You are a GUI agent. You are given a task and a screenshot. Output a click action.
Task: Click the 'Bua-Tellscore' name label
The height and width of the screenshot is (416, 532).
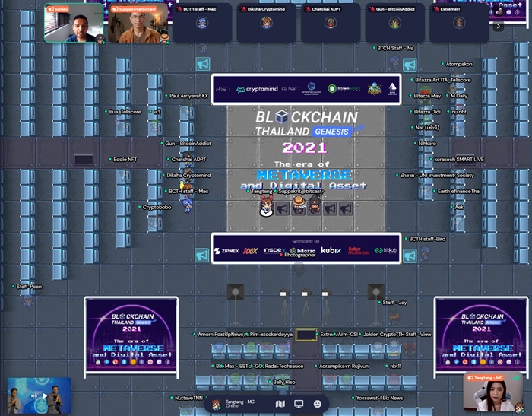(x=125, y=112)
